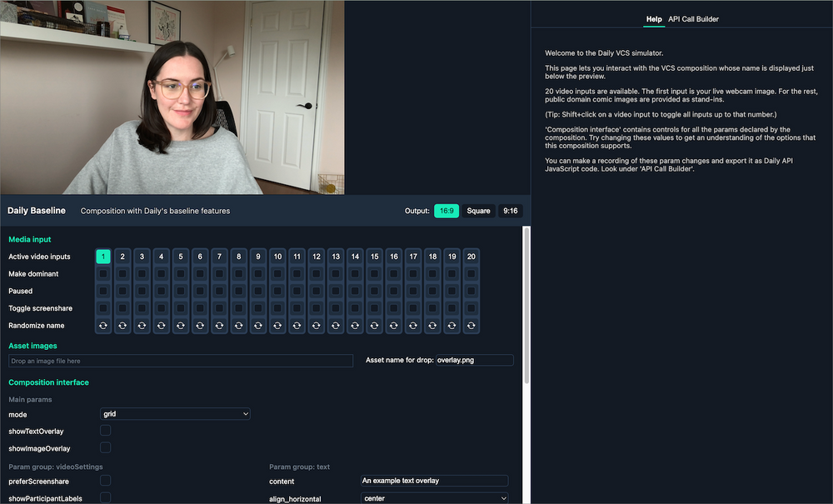Randomize name for video input 5
833x504 pixels.
[181, 325]
